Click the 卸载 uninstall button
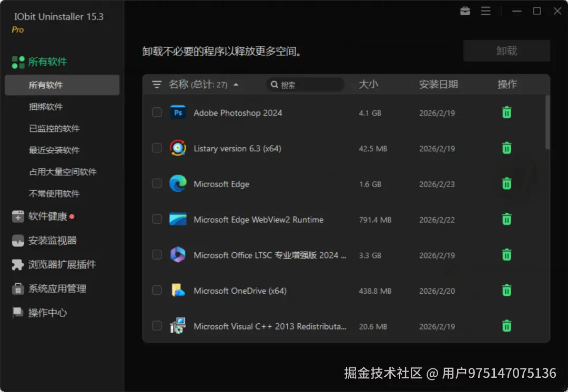Viewport: 568px width, 392px height. (506, 50)
